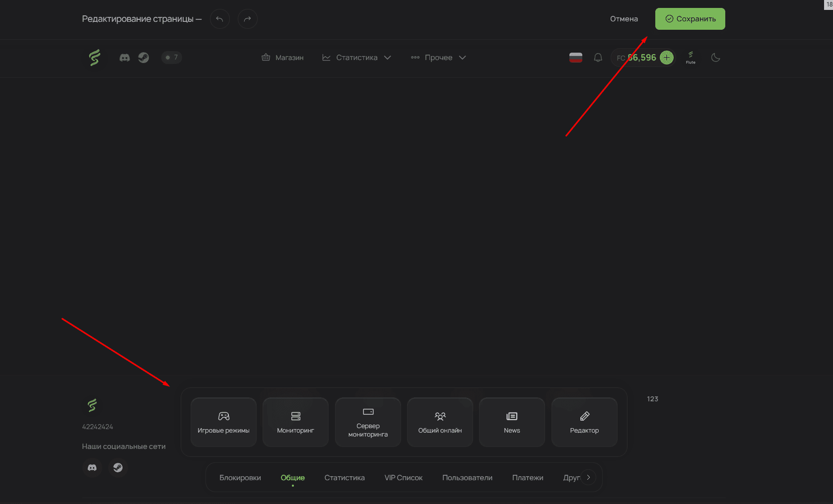
Task: Open the Магазин shopping bag icon
Action: coord(266,57)
